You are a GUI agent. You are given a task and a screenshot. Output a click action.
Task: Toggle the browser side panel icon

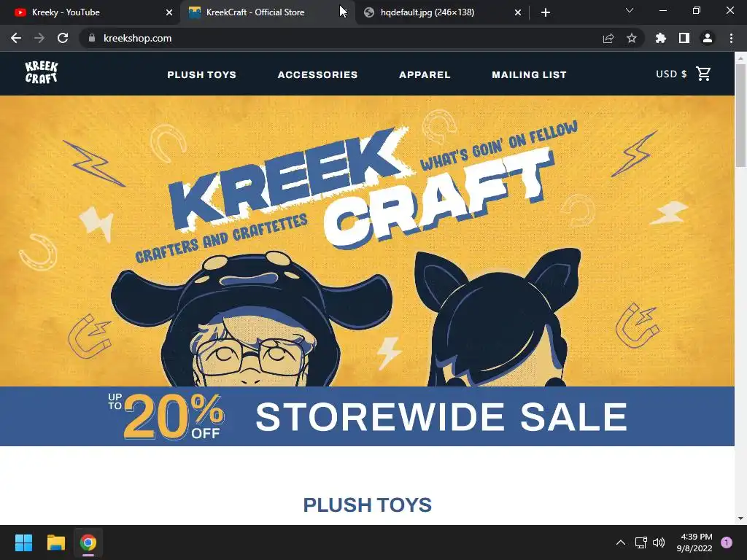pos(684,38)
